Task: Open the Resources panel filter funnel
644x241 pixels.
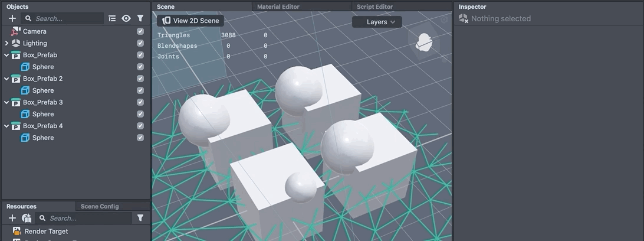Action: click(x=140, y=218)
